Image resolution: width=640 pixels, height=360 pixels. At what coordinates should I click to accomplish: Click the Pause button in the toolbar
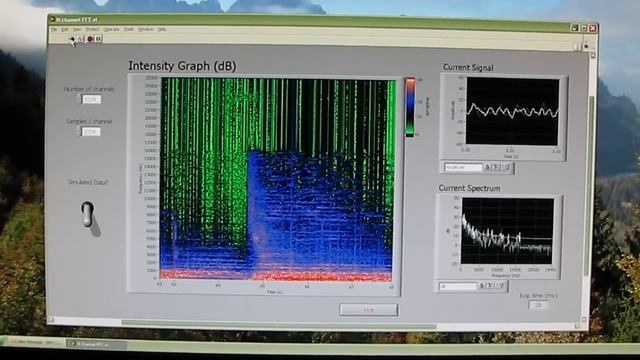98,39
